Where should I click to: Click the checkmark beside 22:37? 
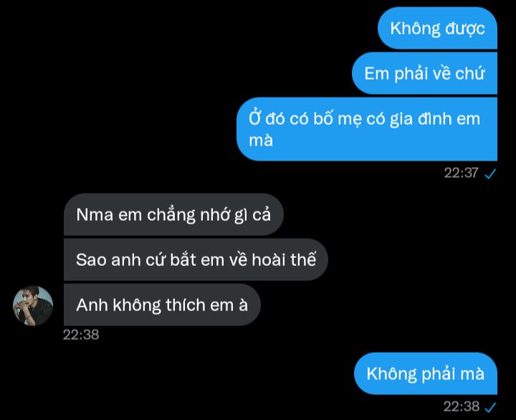[490, 173]
